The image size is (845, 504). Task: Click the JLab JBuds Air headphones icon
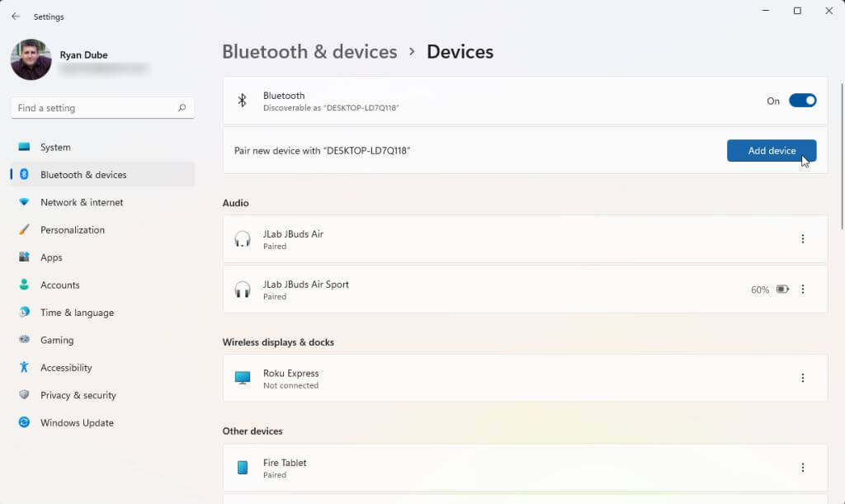pos(243,239)
